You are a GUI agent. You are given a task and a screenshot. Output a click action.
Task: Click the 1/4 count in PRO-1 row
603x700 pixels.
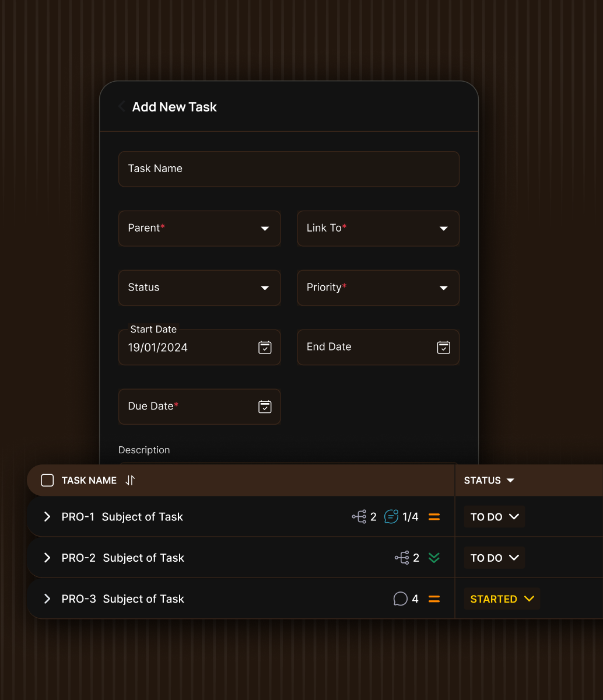(411, 517)
